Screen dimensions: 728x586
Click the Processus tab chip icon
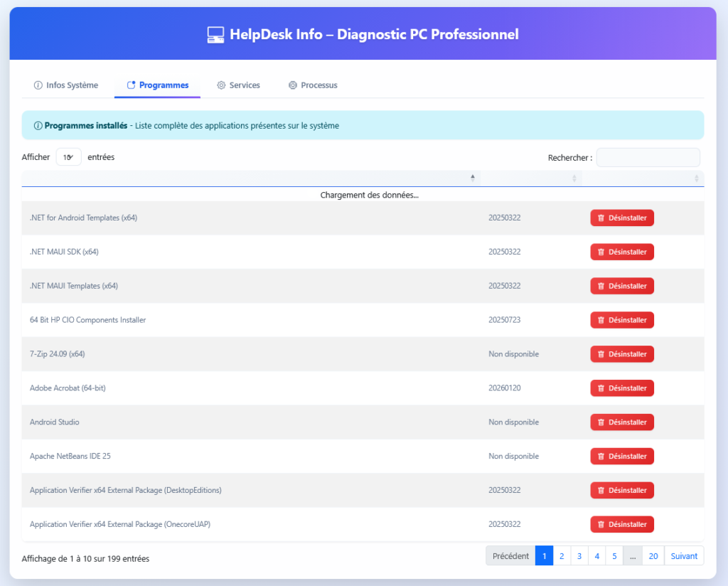click(292, 85)
